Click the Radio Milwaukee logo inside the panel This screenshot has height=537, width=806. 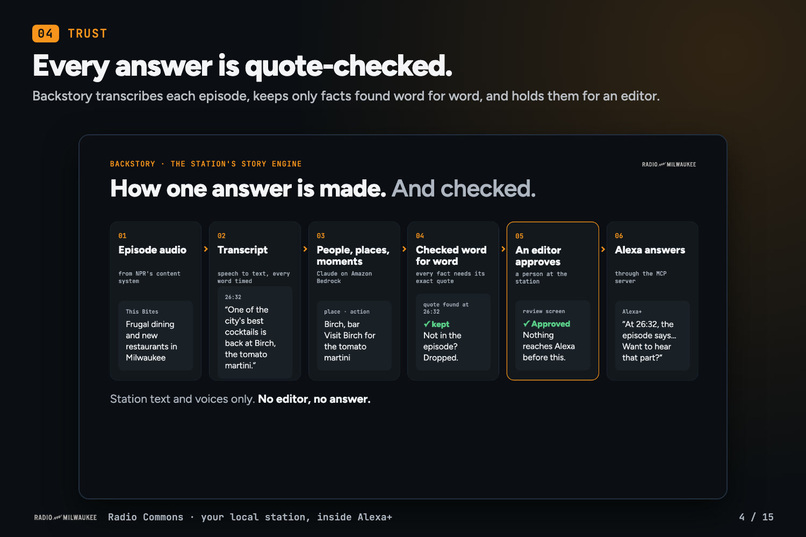(x=669, y=164)
